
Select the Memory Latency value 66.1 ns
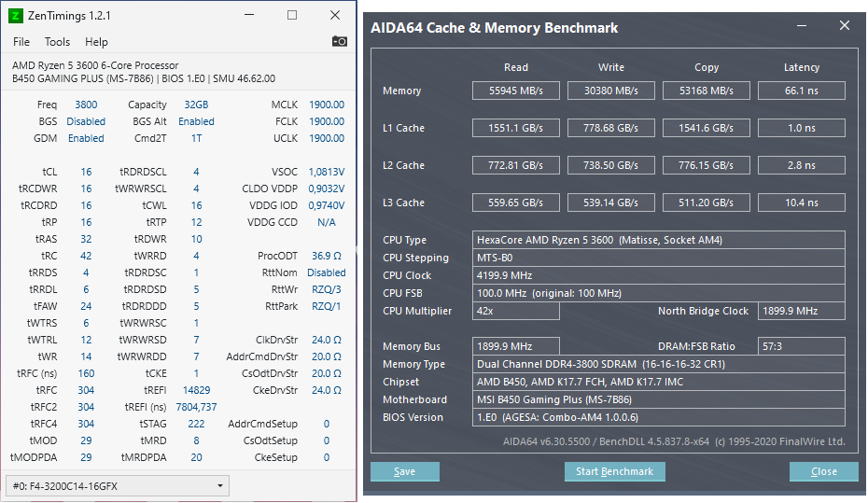[802, 91]
